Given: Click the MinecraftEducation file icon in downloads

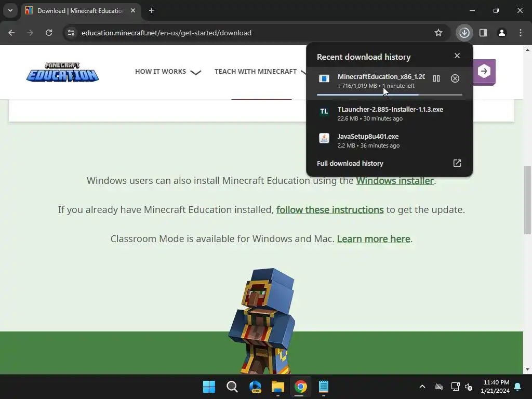Looking at the screenshot, I should click(x=324, y=79).
